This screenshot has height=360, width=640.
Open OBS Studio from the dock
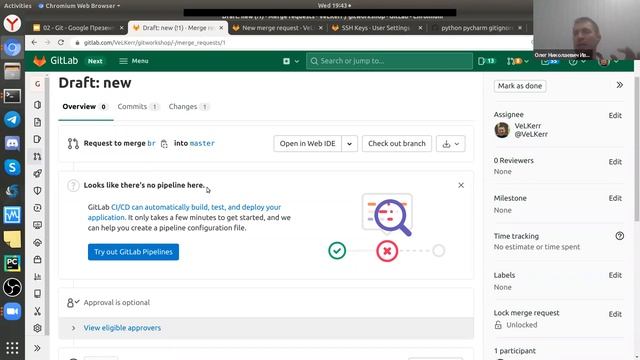pos(12,287)
